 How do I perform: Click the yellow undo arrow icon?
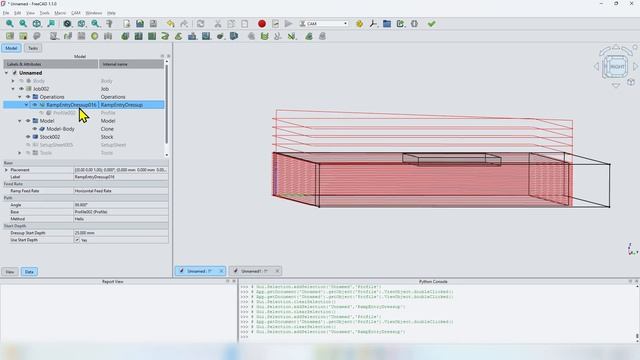click(x=171, y=24)
